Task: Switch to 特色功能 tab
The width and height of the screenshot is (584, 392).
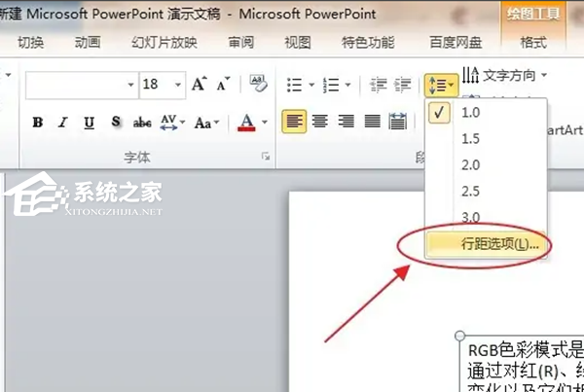Action: coord(368,43)
